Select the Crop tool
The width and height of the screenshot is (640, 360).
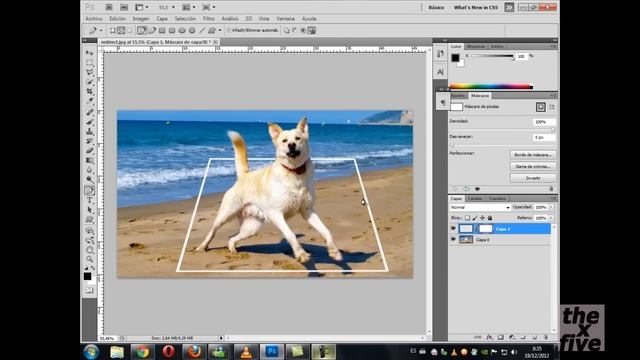click(x=89, y=91)
